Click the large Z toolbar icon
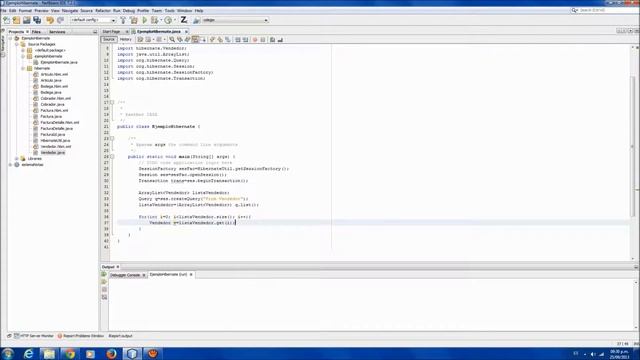 pos(184,20)
